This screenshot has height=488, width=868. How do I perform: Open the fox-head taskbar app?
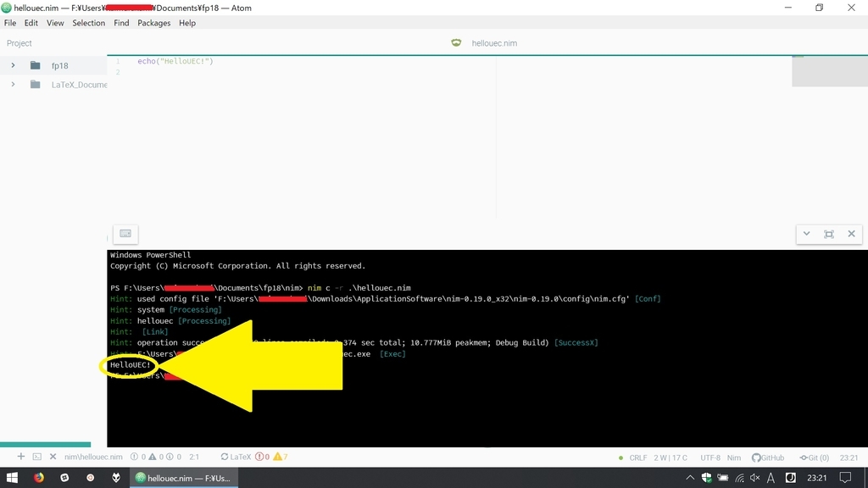(115, 478)
